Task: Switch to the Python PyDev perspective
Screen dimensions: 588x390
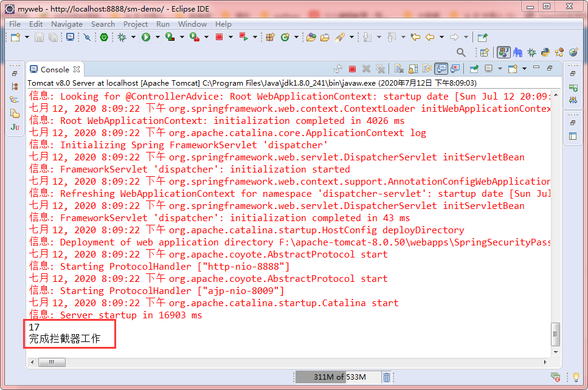Action: pyautogui.click(x=545, y=52)
